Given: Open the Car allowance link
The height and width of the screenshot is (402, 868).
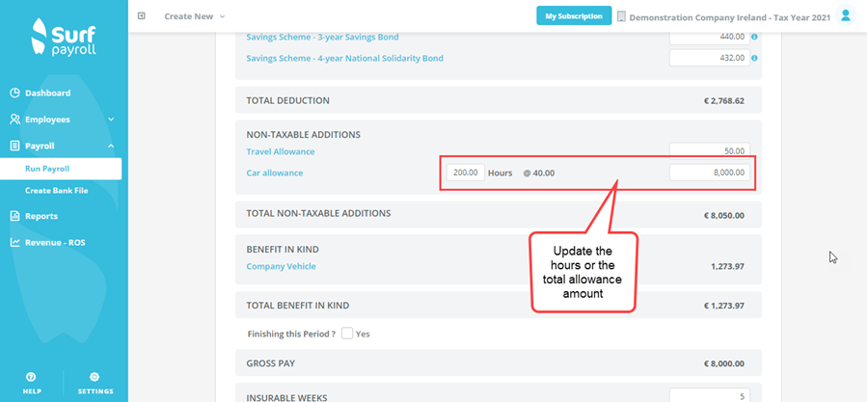Looking at the screenshot, I should pyautogui.click(x=277, y=173).
